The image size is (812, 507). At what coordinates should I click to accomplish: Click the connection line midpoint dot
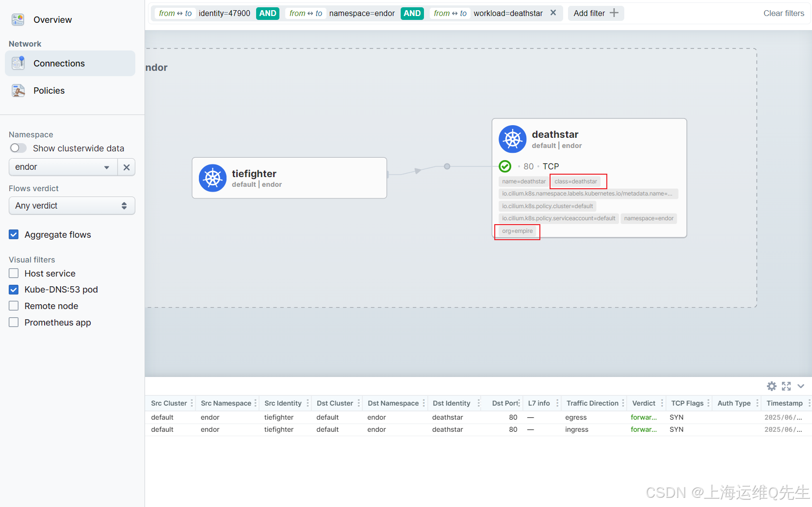(x=447, y=166)
